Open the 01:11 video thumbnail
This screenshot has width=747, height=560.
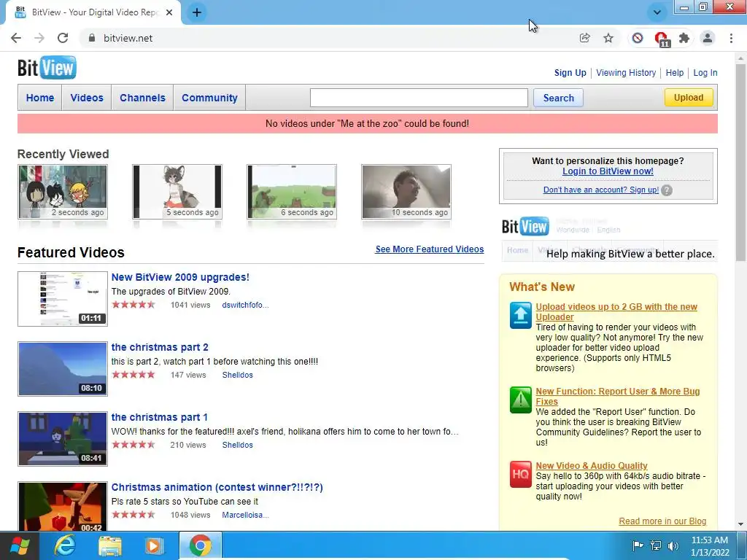coord(63,298)
